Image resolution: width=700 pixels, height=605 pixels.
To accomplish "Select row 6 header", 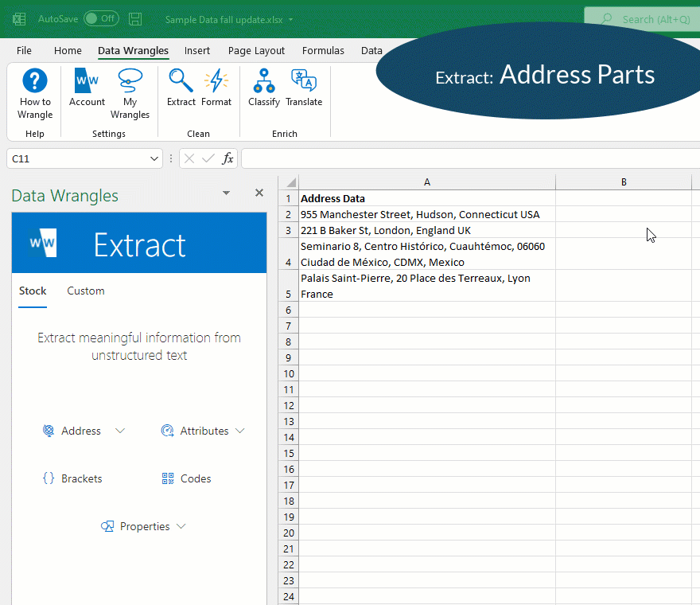I will 289,310.
